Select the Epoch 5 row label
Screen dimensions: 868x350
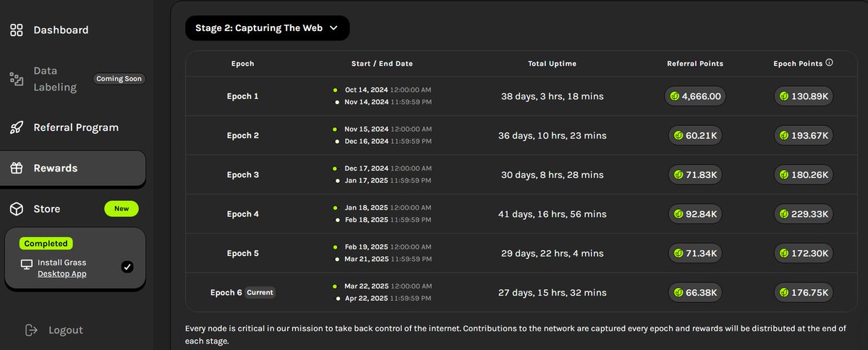[243, 253]
